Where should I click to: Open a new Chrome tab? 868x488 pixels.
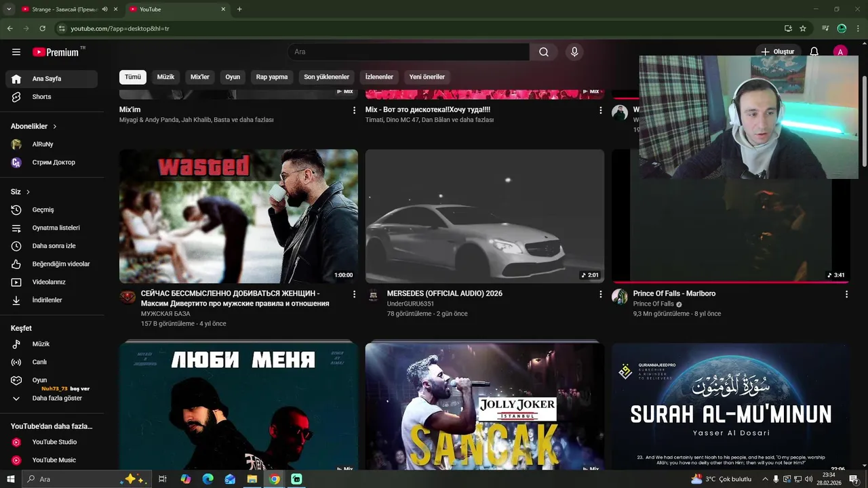tap(239, 9)
